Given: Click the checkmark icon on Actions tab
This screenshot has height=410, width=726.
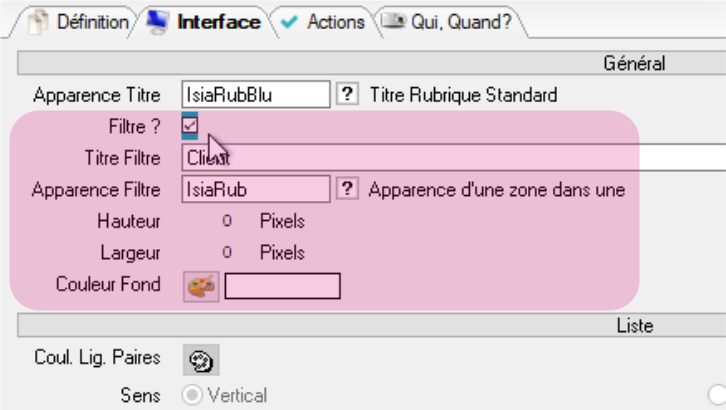Looking at the screenshot, I should point(291,21).
